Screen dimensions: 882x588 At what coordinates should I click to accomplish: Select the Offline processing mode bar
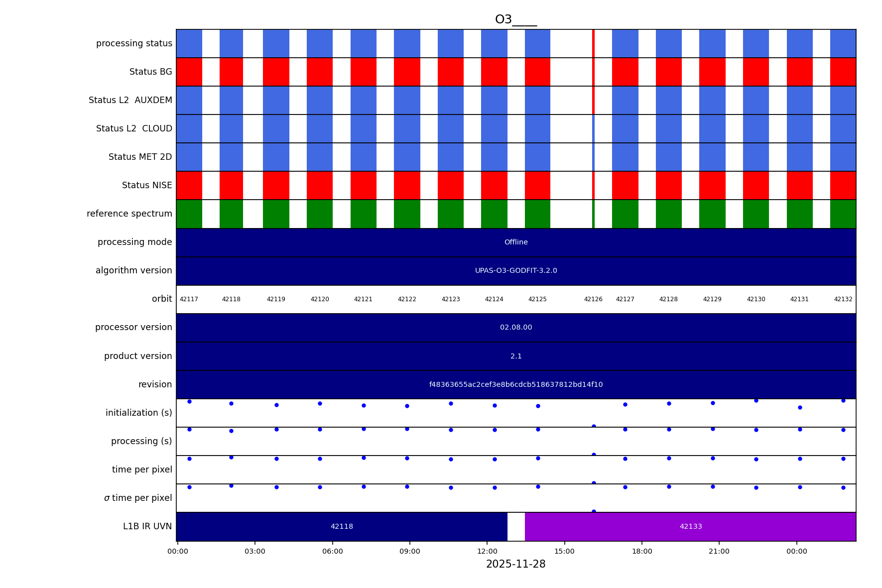coord(516,242)
